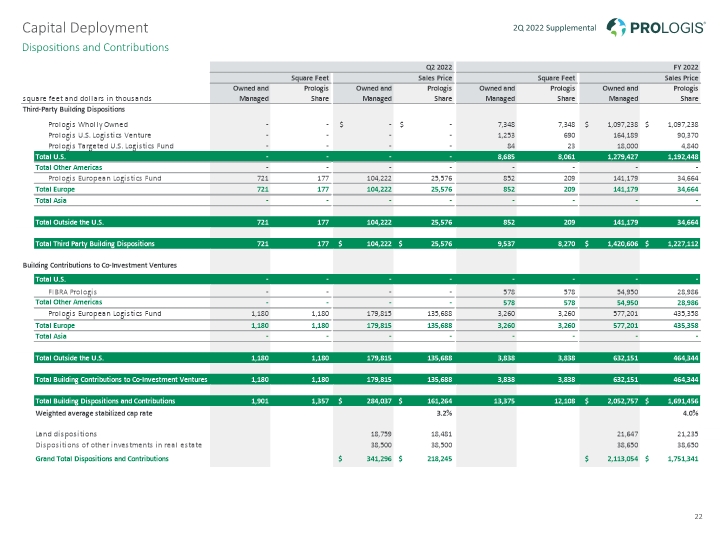The width and height of the screenshot is (720, 540).
Task: Click the 577,201 value in Total Europe row
Action: (625, 326)
